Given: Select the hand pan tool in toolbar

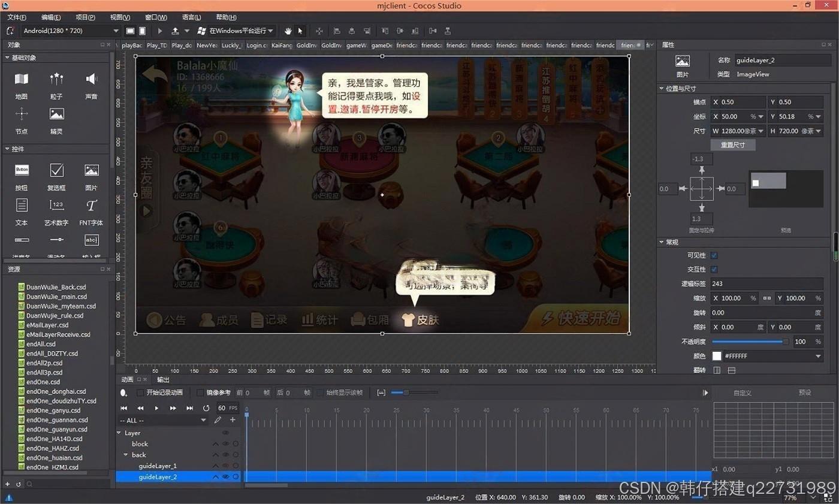Looking at the screenshot, I should pos(288,31).
